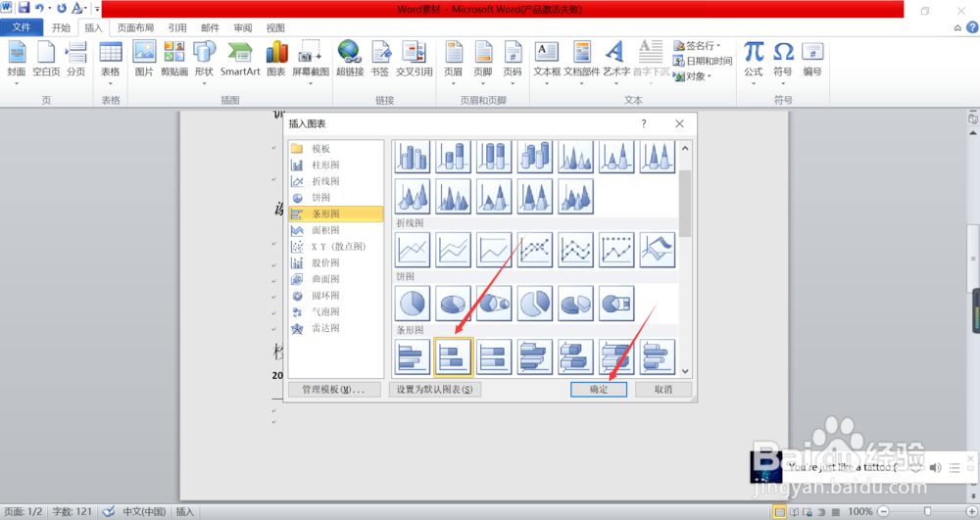
Task: Insert a blank page (空白页)
Action: (46, 61)
